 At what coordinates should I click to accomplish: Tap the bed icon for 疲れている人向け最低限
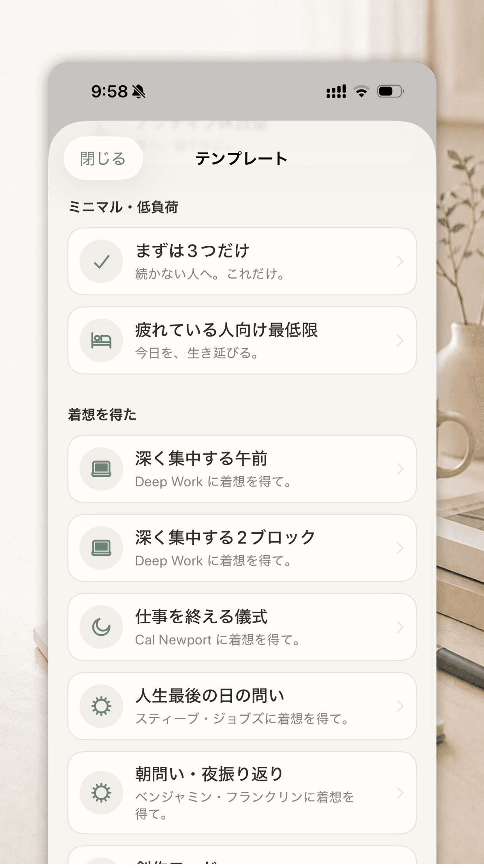(x=101, y=340)
